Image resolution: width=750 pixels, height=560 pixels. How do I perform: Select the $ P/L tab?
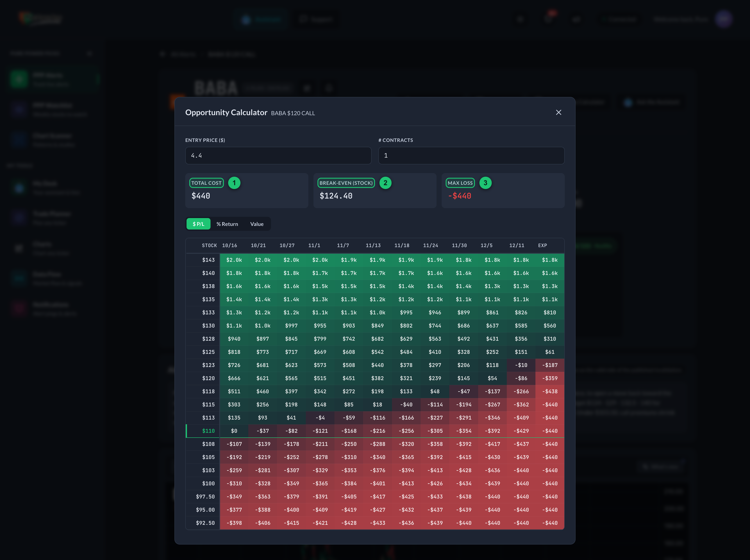(x=198, y=224)
